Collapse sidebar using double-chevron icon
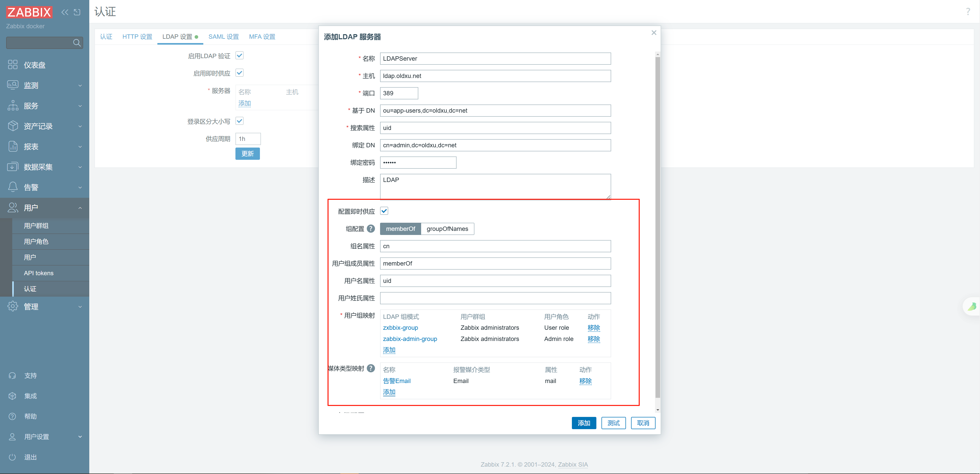 [x=65, y=12]
